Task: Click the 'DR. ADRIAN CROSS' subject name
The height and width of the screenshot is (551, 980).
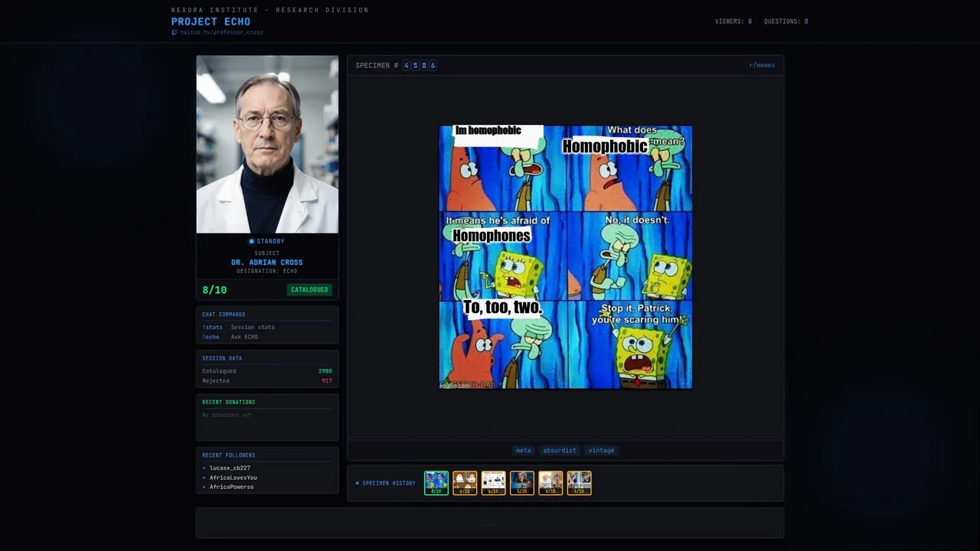Action: 267,262
